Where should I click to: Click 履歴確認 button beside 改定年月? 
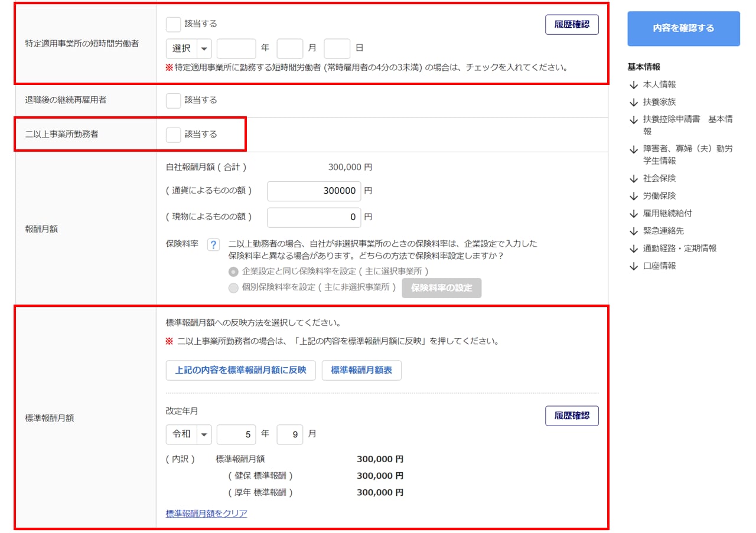(572, 416)
